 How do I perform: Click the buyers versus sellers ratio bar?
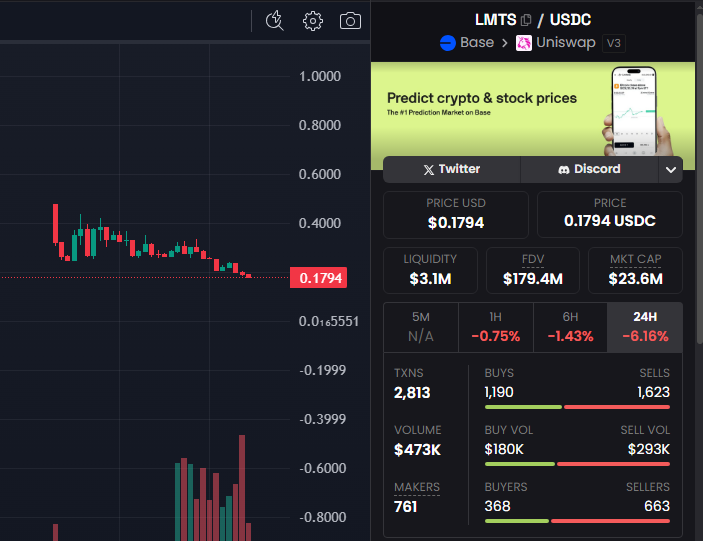pyautogui.click(x=577, y=521)
